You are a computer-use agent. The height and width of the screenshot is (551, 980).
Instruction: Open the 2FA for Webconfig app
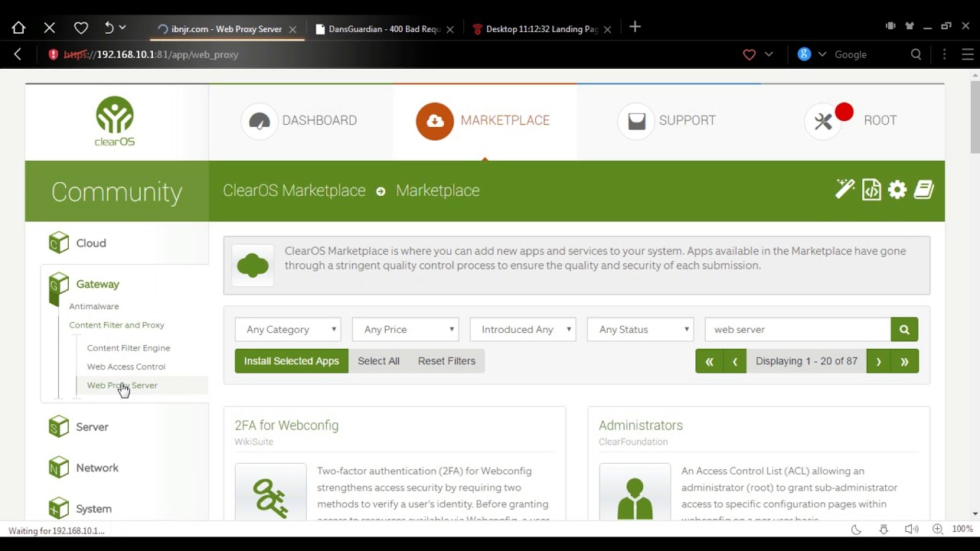[x=286, y=425]
